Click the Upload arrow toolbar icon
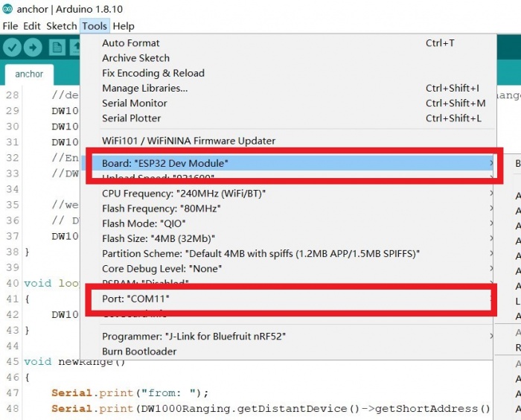Viewport: 521px width, 420px height. coord(33,48)
